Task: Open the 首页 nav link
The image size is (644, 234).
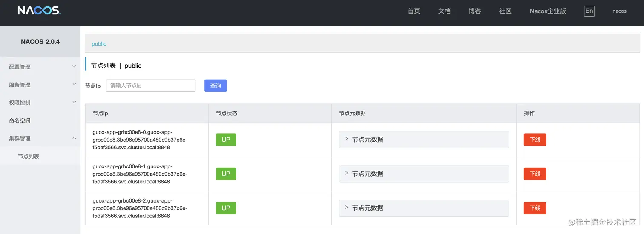Action: pyautogui.click(x=414, y=11)
